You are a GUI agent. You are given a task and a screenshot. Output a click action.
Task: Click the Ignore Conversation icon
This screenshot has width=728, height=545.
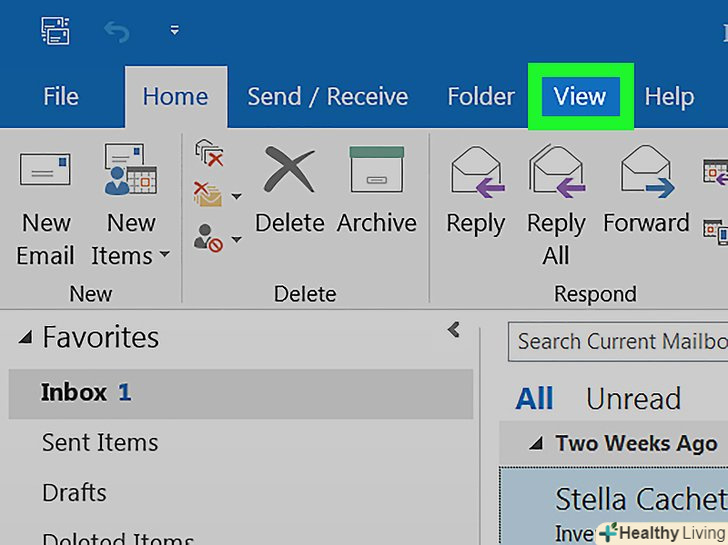click(x=210, y=153)
